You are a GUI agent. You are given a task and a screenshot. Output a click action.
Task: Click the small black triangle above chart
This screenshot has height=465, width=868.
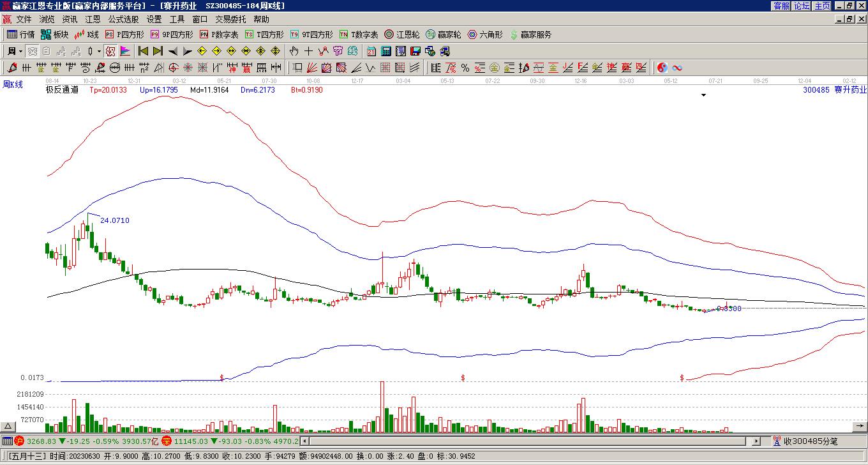click(x=704, y=95)
